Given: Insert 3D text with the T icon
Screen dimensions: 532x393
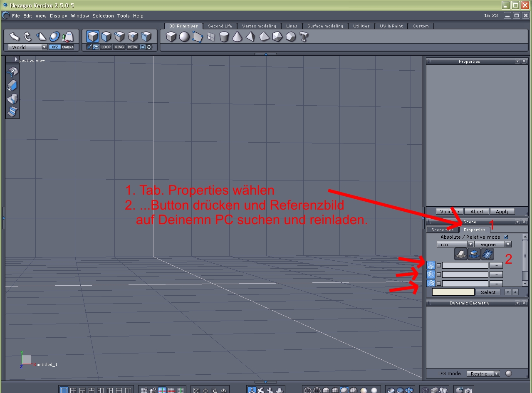Looking at the screenshot, I should point(304,37).
